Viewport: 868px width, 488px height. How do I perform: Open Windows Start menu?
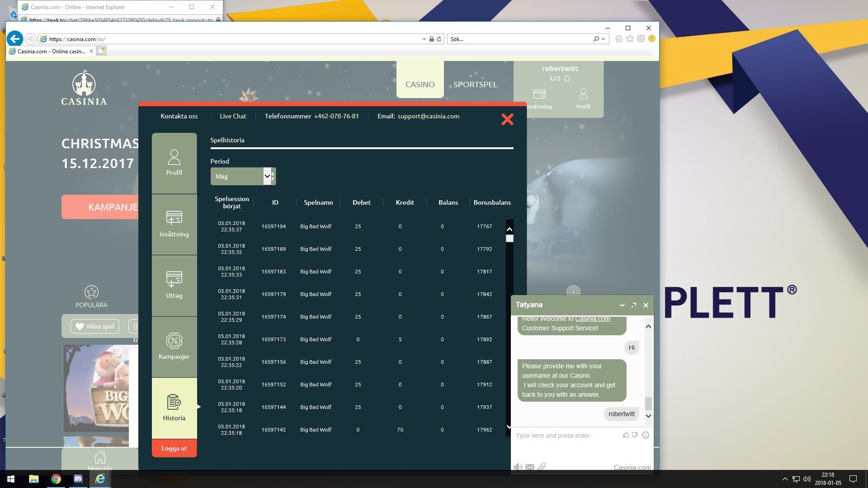coord(11,479)
